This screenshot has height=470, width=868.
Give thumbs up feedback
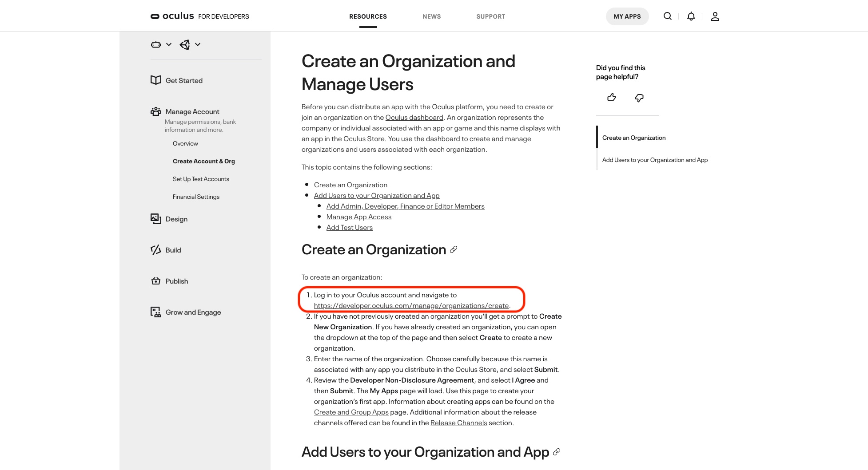(612, 98)
